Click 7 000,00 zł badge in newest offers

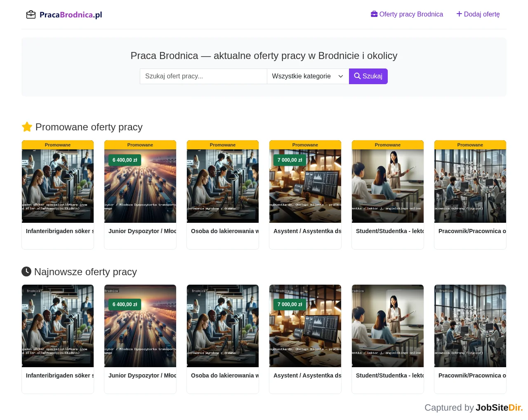[x=290, y=304]
